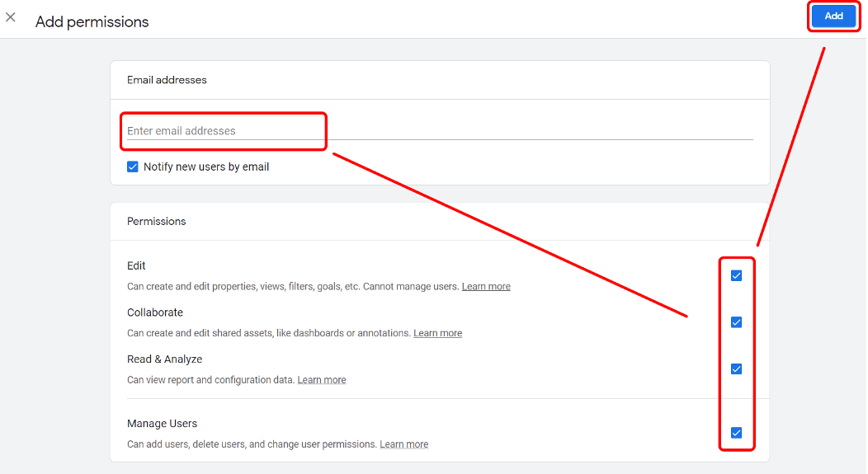The image size is (868, 474).
Task: Click the Collaborate permission label
Action: tap(155, 312)
